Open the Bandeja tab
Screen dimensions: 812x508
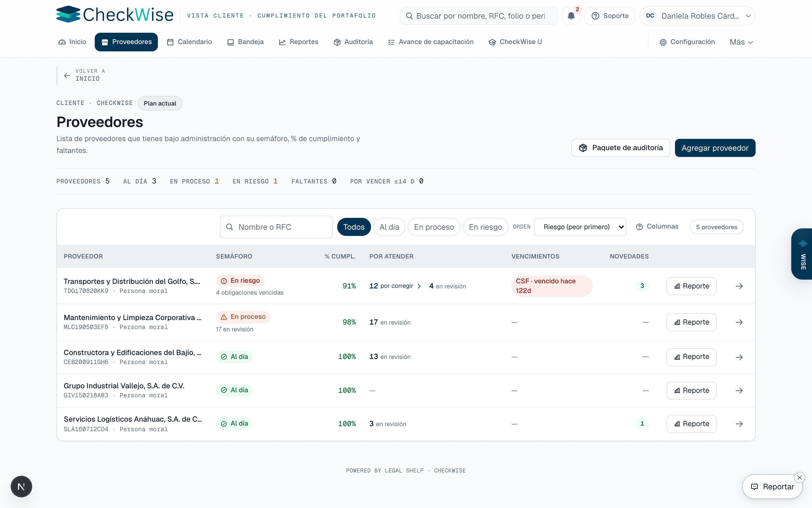(245, 42)
